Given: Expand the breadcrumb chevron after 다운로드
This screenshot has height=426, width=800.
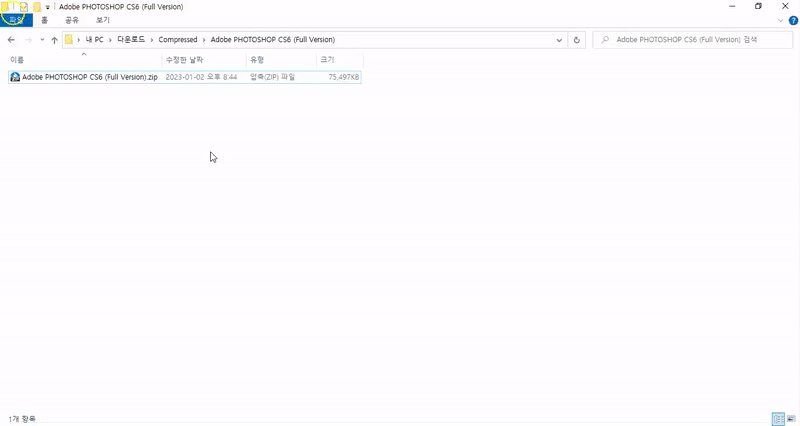Looking at the screenshot, I should 152,40.
